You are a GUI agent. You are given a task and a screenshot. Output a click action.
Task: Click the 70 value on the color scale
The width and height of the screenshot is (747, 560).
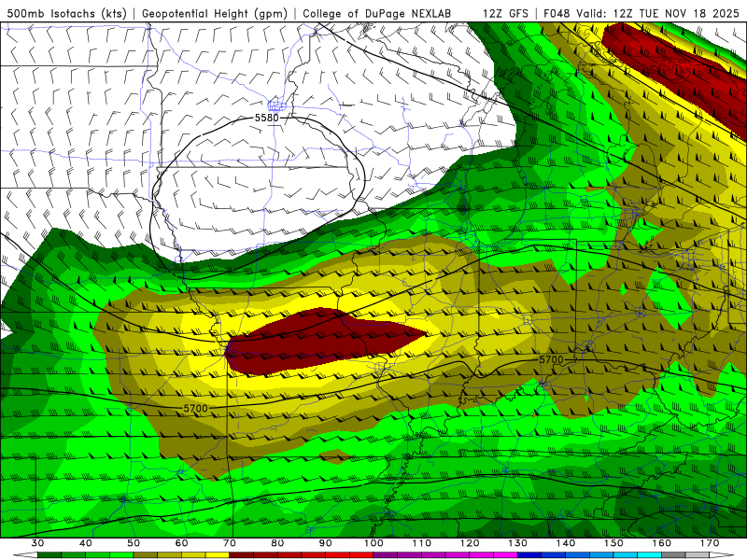[230, 543]
